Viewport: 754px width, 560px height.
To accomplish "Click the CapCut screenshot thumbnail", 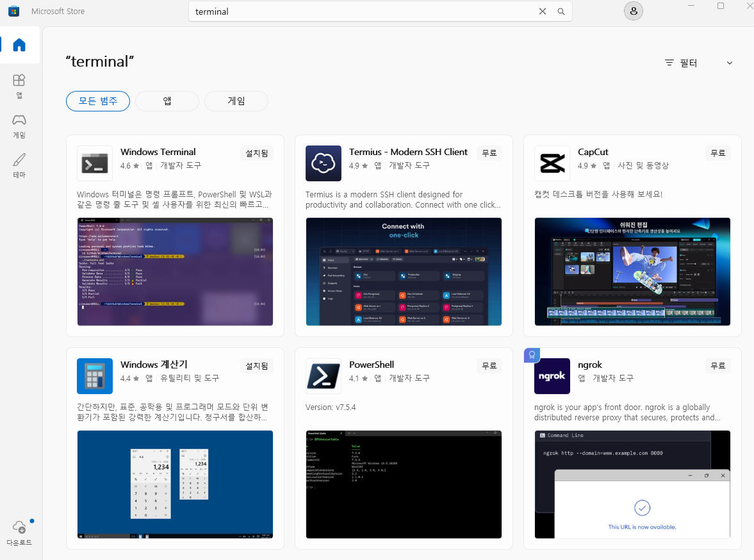I will point(632,272).
